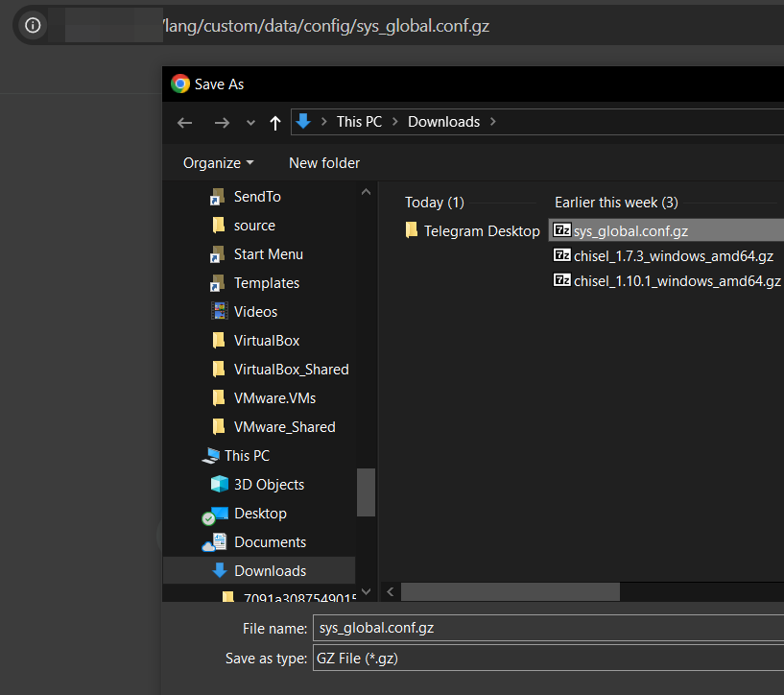Open the Save as type combo box
The width and height of the screenshot is (784, 695).
coord(547,659)
